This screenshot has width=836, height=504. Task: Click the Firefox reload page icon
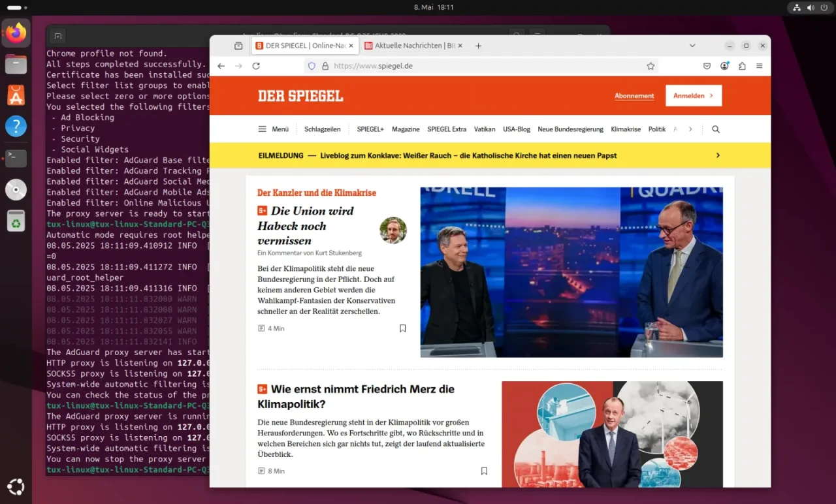[256, 66]
